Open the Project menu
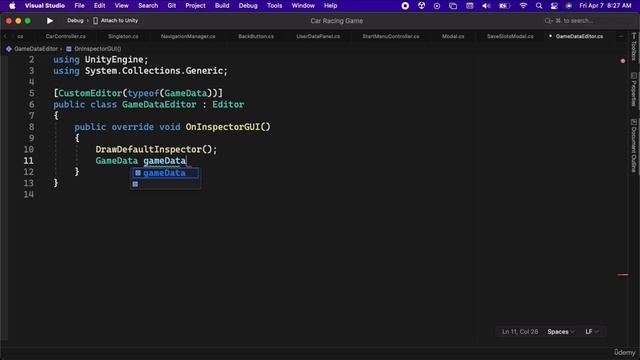This screenshot has width=640, height=360. [196, 6]
